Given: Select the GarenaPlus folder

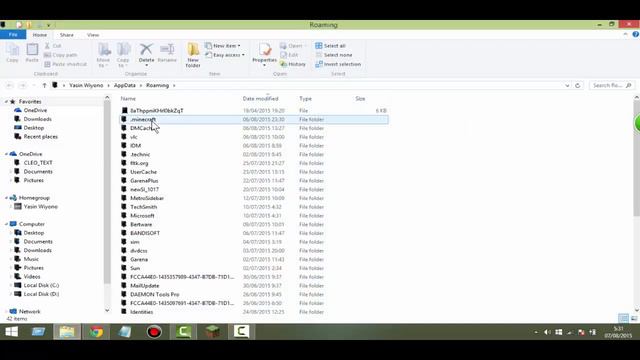Looking at the screenshot, I should pos(253,180).
